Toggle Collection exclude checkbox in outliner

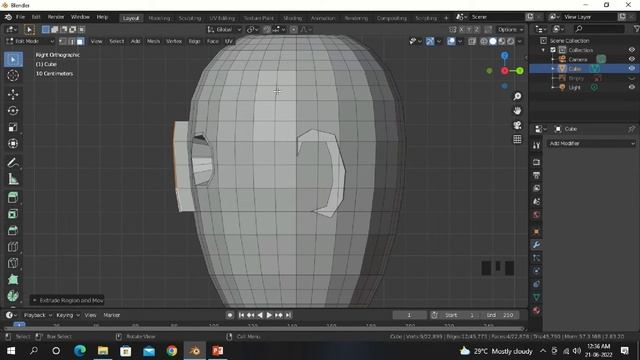pyautogui.click(x=553, y=50)
